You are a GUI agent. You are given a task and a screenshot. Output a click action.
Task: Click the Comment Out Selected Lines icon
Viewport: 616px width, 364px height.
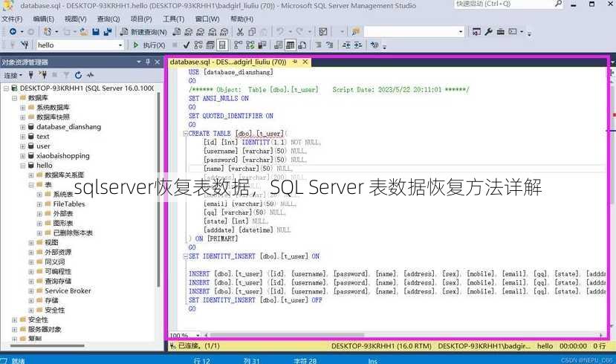pos(319,45)
